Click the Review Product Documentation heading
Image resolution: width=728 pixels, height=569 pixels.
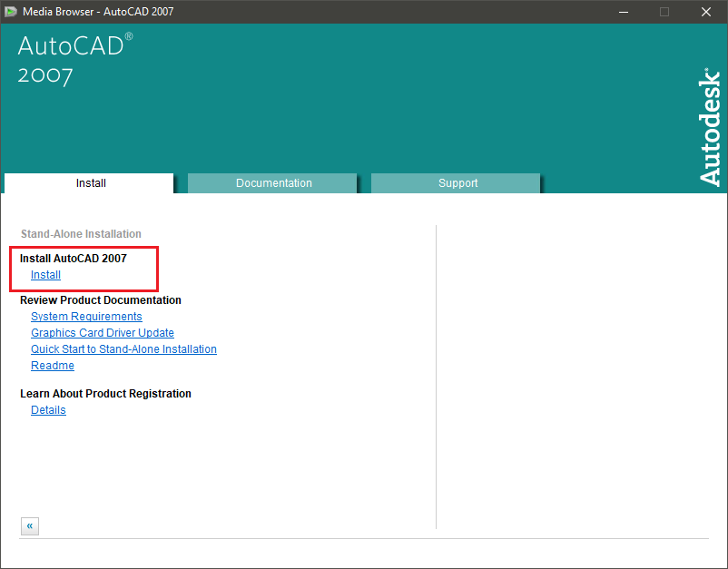tap(100, 300)
